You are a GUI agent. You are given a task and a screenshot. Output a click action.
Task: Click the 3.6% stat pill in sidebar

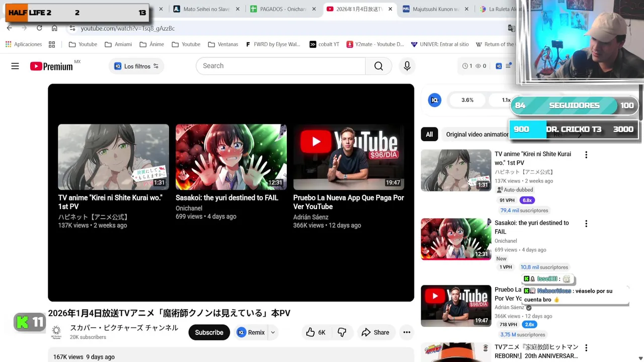(x=467, y=100)
